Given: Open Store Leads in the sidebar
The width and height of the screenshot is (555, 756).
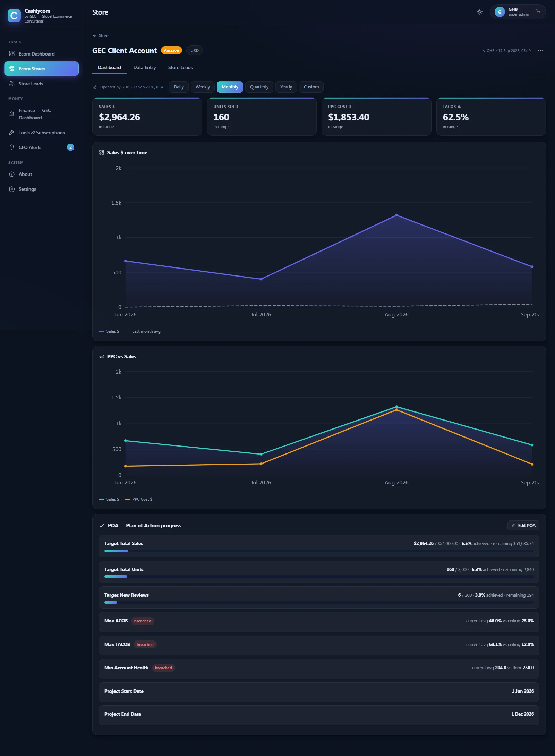Looking at the screenshot, I should point(41,84).
